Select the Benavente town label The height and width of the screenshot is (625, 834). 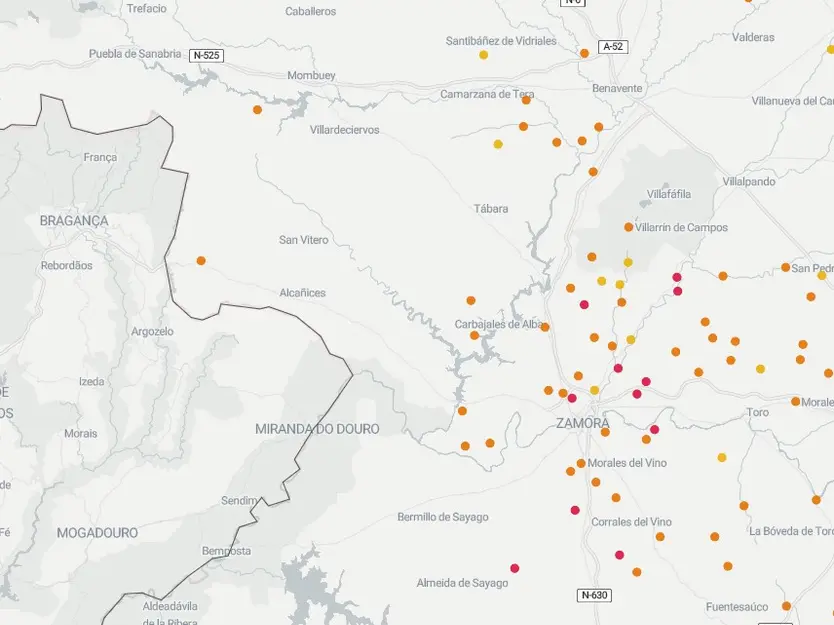pos(617,88)
